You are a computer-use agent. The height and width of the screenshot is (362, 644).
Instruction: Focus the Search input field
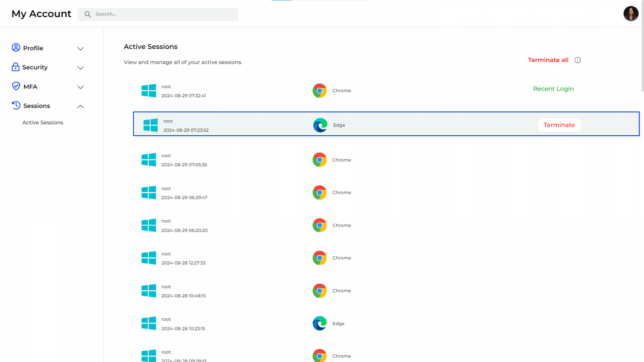click(x=158, y=14)
